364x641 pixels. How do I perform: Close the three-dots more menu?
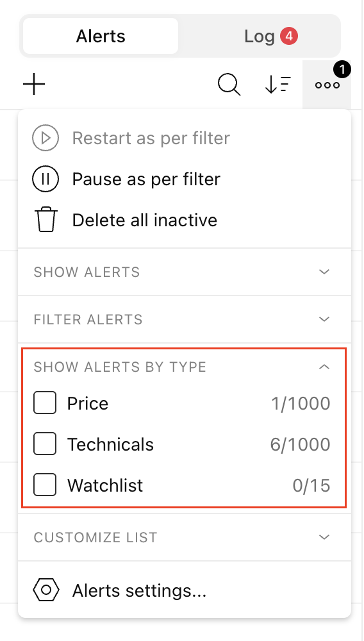[x=327, y=85]
